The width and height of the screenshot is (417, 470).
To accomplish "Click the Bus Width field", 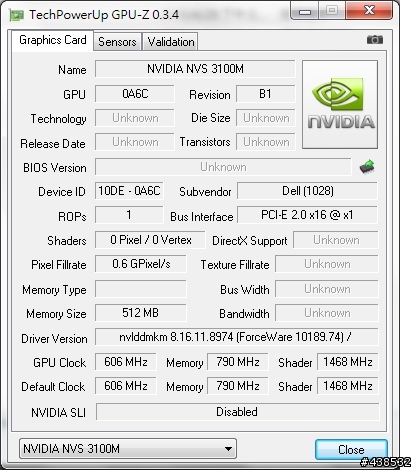I will pyautogui.click(x=327, y=289).
